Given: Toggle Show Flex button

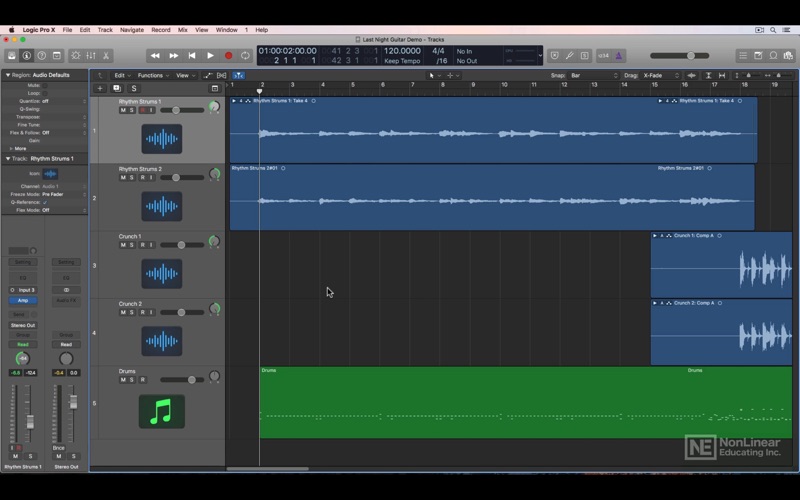Looking at the screenshot, I should click(221, 76).
